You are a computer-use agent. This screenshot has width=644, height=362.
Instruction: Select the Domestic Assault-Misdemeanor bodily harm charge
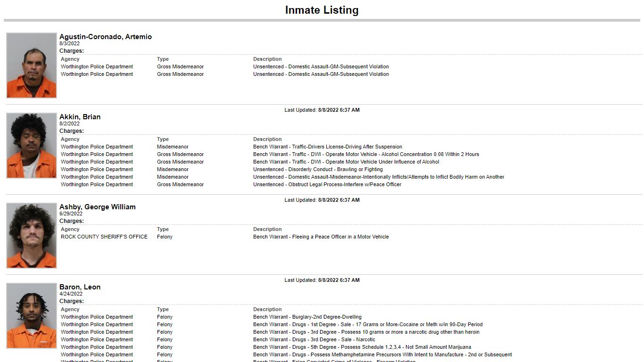[379, 177]
